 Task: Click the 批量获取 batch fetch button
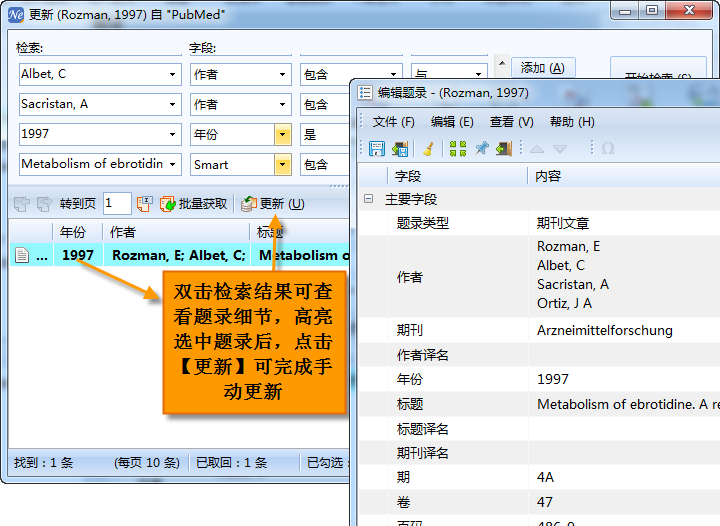tap(193, 204)
